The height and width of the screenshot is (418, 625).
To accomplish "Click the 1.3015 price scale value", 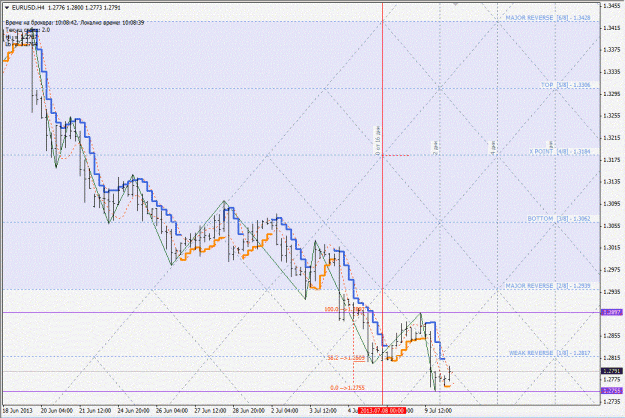I will point(612,247).
